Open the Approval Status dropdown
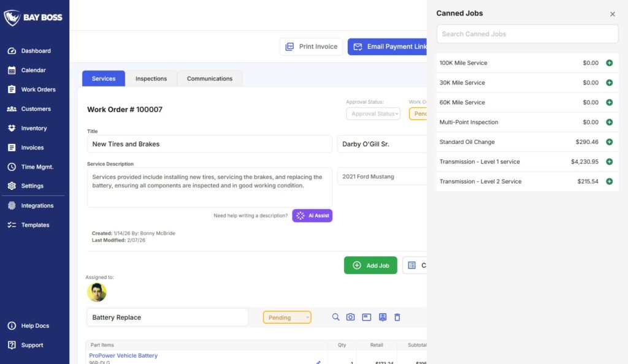The image size is (628, 364). pyautogui.click(x=373, y=113)
